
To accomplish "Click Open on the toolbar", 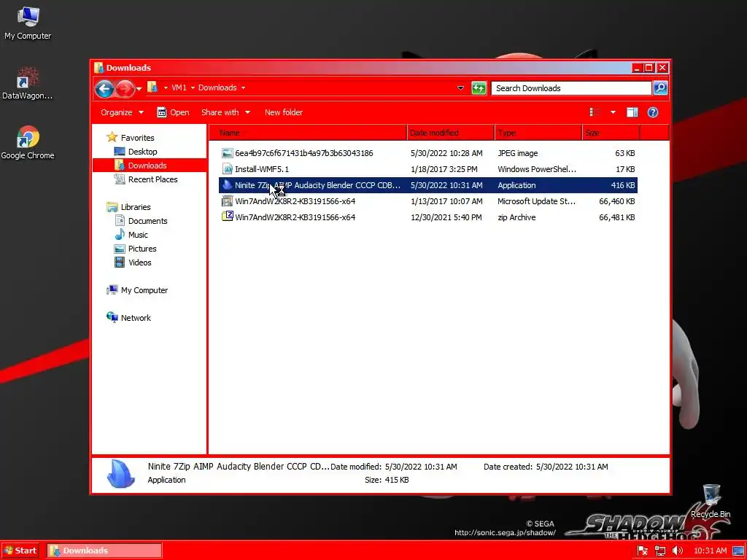I will coord(174,112).
